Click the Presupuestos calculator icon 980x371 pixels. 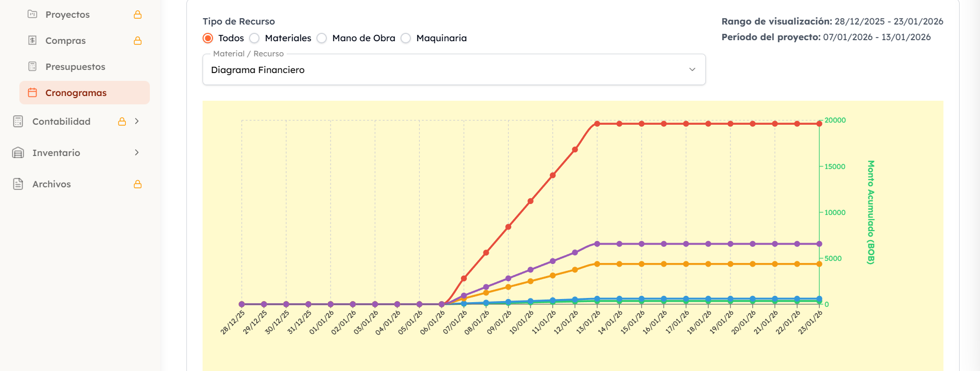pos(32,66)
